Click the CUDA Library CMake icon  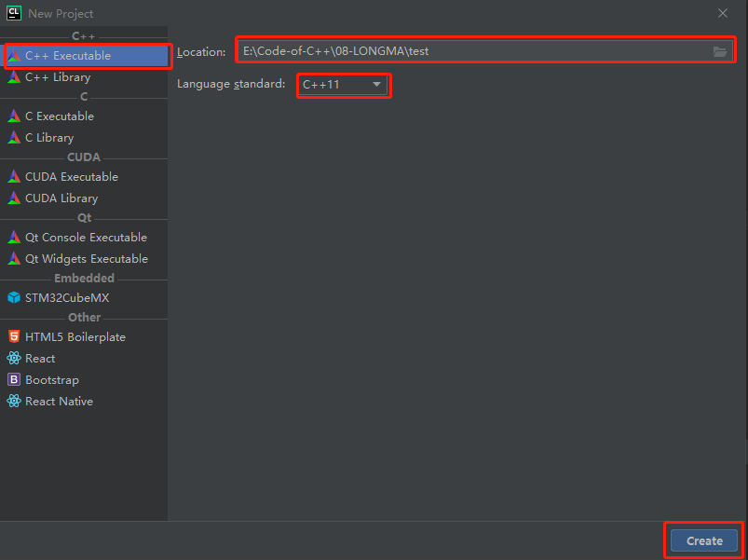14,198
